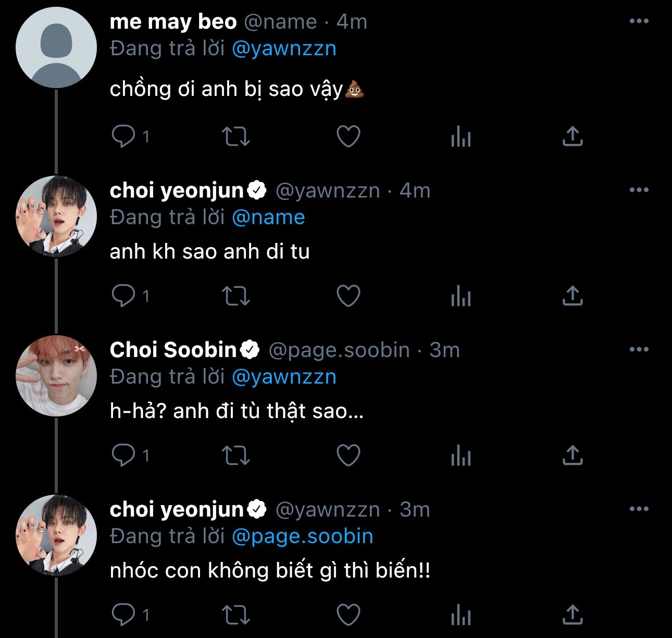Retweet the "anh kh sao anh di tu" tweet
The width and height of the screenshot is (672, 638).
[236, 296]
